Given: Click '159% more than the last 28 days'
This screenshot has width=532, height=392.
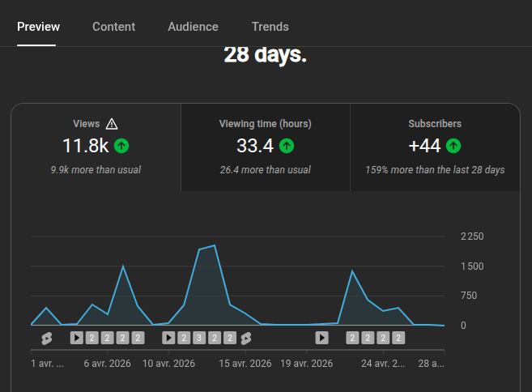Looking at the screenshot, I should click(435, 170).
